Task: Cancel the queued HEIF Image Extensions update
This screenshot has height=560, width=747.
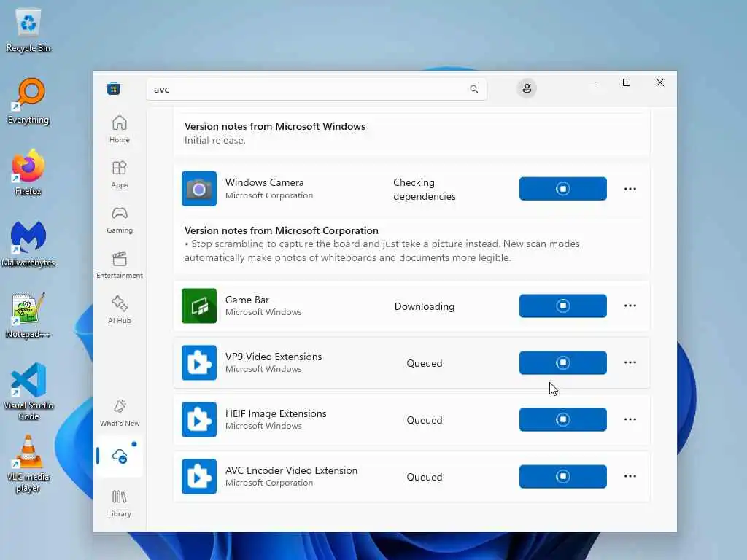Action: (563, 419)
